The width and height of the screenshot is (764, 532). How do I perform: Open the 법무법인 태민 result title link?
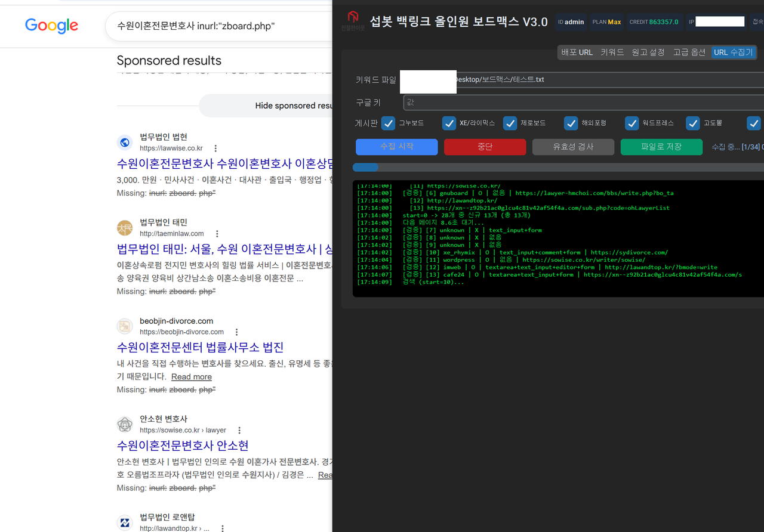coord(224,249)
